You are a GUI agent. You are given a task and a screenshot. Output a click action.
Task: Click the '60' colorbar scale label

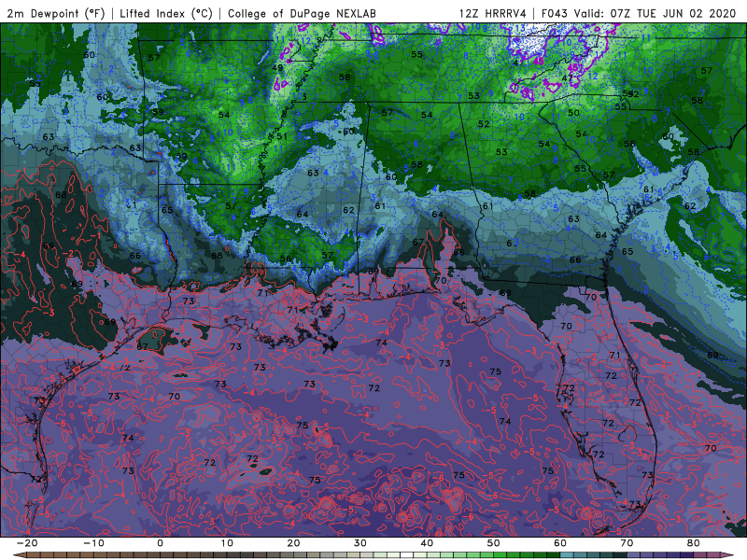tap(560, 543)
